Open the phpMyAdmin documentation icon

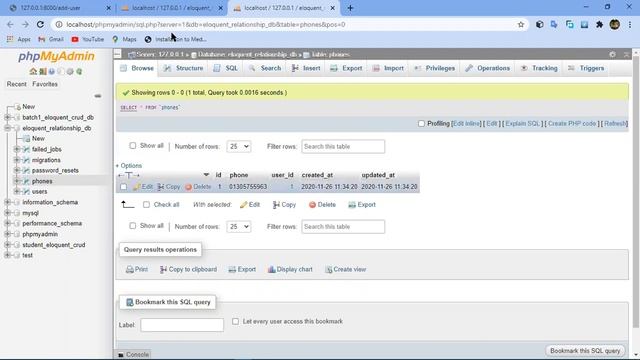[x=52, y=71]
